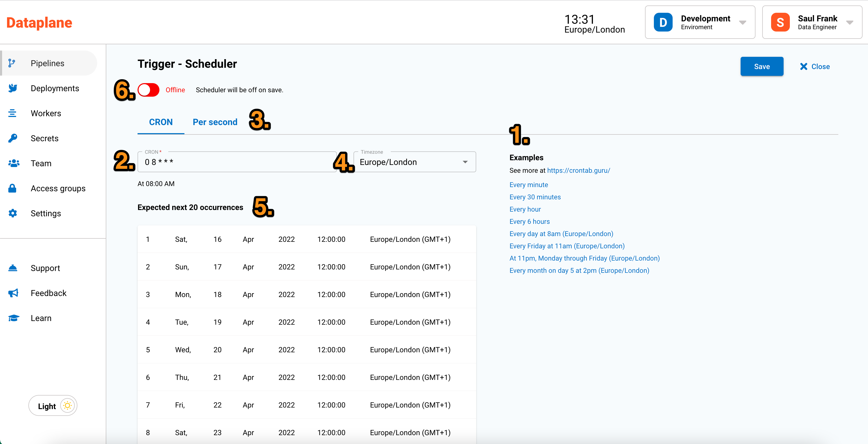The width and height of the screenshot is (868, 444).
Task: Select the CRON tab
Action: tap(161, 122)
